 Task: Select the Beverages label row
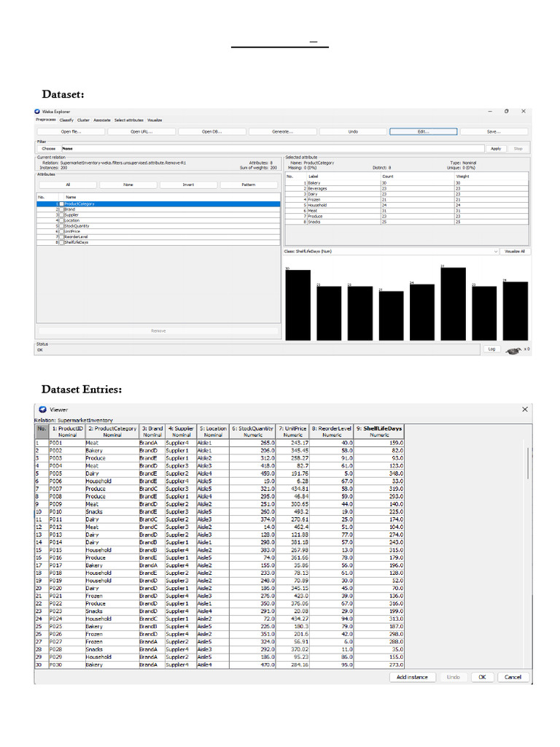(407, 189)
